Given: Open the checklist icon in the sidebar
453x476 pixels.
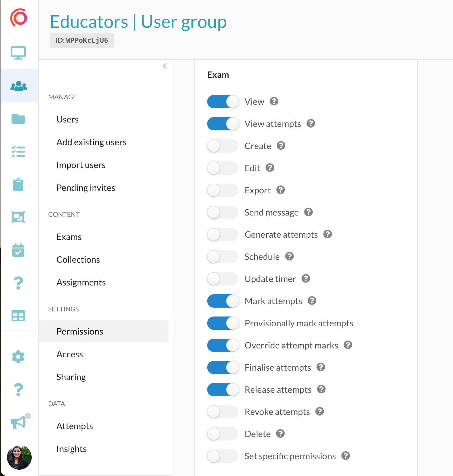Looking at the screenshot, I should click(18, 152).
